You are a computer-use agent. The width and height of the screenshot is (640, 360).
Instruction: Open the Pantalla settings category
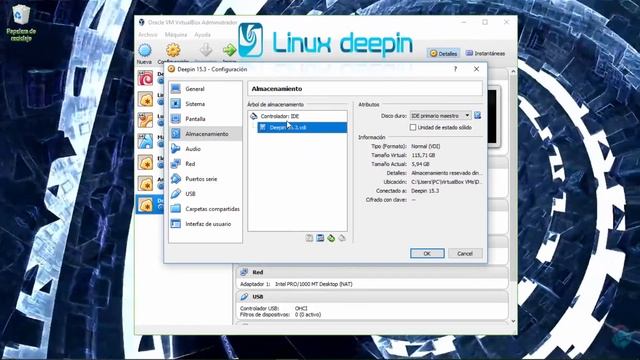205,119
